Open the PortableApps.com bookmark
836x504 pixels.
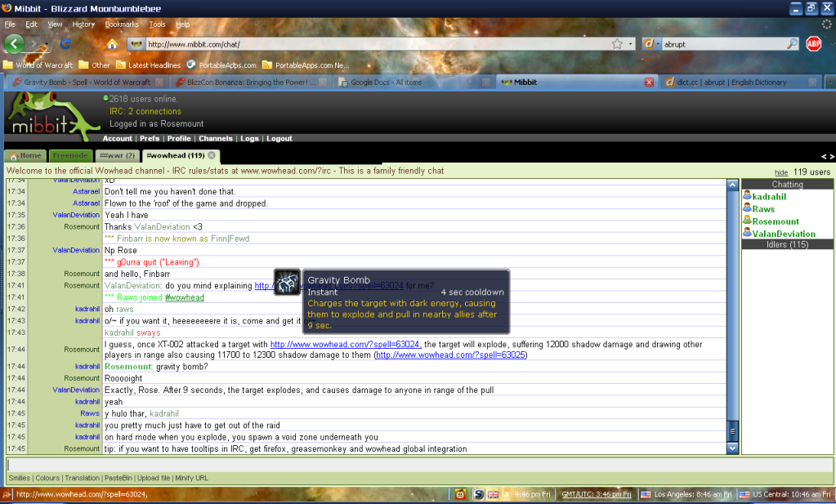(x=221, y=65)
